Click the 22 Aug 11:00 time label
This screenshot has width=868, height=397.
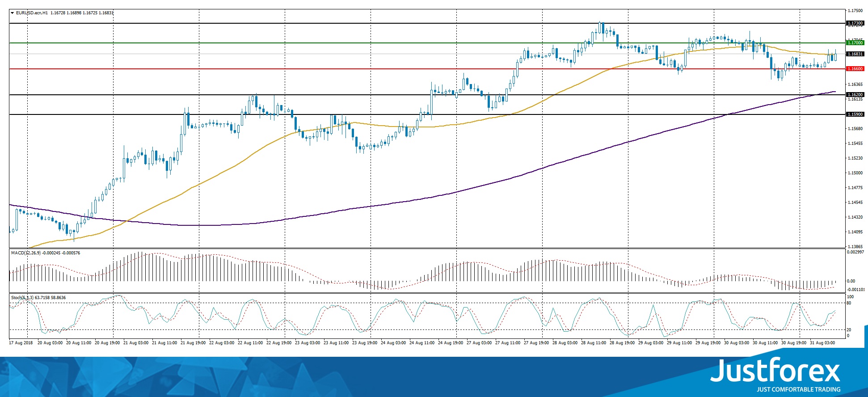point(250,343)
